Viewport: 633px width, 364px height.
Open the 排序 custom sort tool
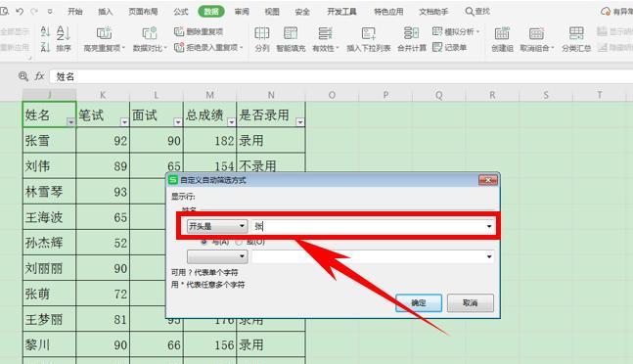[x=64, y=39]
